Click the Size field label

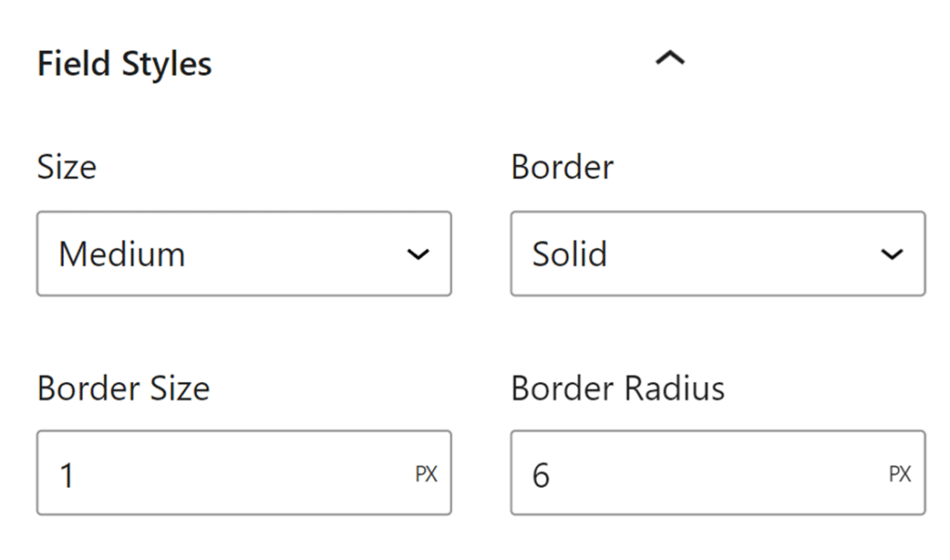66,167
